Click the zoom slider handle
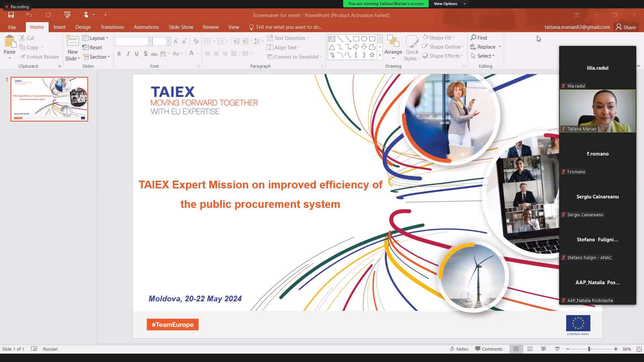The image size is (644, 362). [x=589, y=349]
